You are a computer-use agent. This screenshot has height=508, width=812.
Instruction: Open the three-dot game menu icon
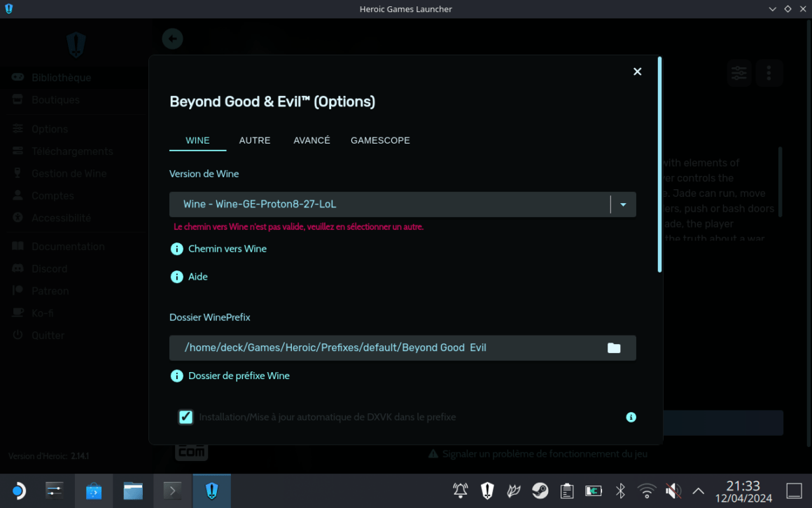point(769,73)
